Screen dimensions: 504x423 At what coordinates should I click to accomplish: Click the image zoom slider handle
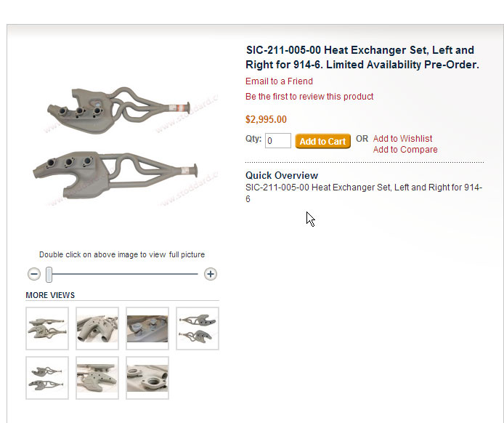click(49, 274)
